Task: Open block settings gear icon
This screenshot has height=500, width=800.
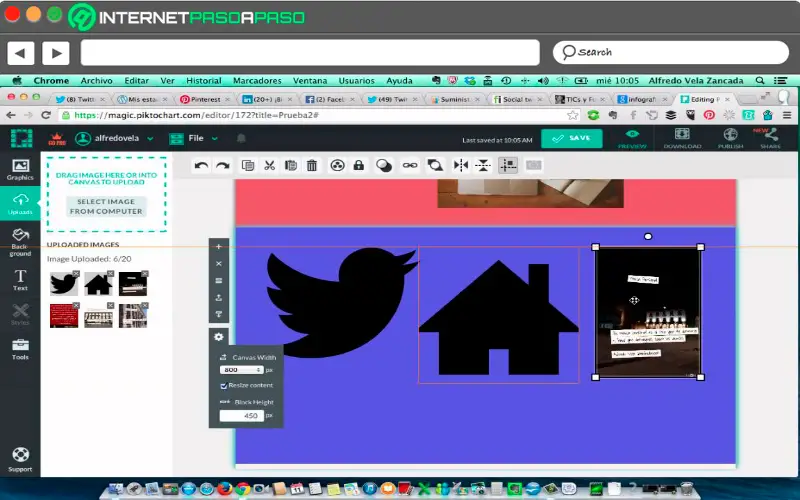Action: [x=218, y=337]
